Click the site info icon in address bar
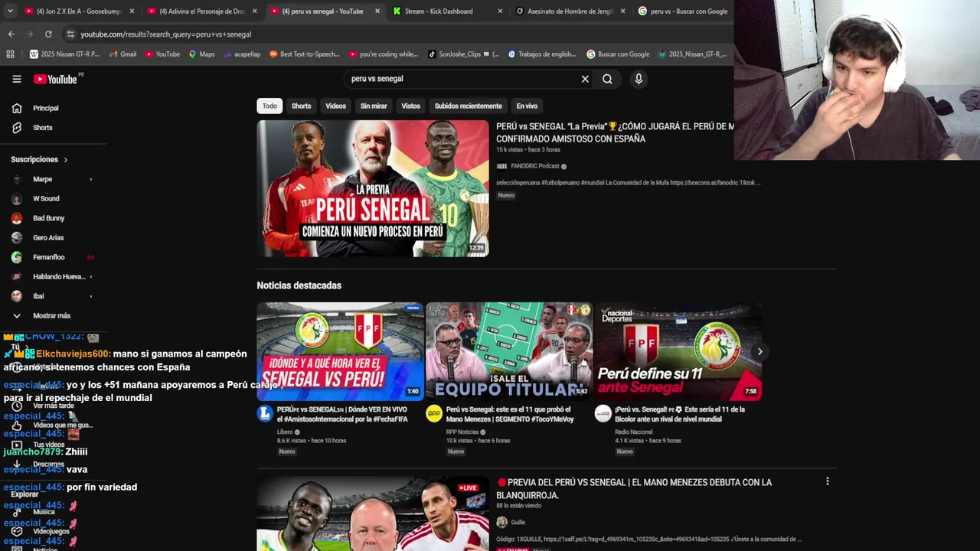Screen dimensions: 980x551 (70, 34)
